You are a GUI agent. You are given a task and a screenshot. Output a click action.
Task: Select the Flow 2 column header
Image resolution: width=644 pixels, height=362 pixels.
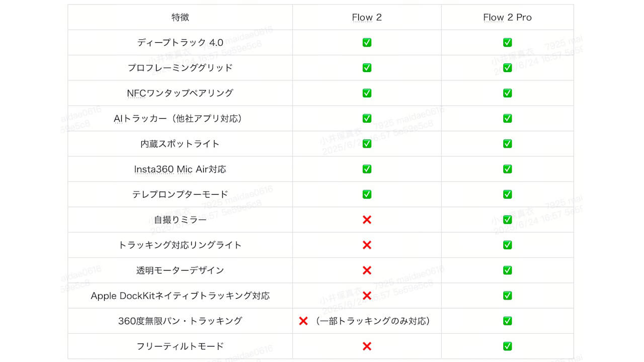click(x=367, y=17)
